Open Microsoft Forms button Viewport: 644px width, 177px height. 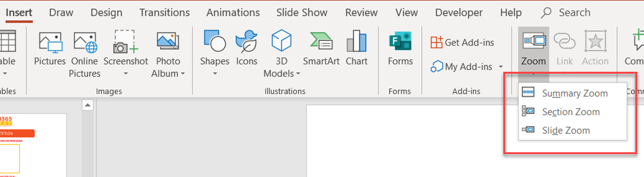click(x=400, y=49)
